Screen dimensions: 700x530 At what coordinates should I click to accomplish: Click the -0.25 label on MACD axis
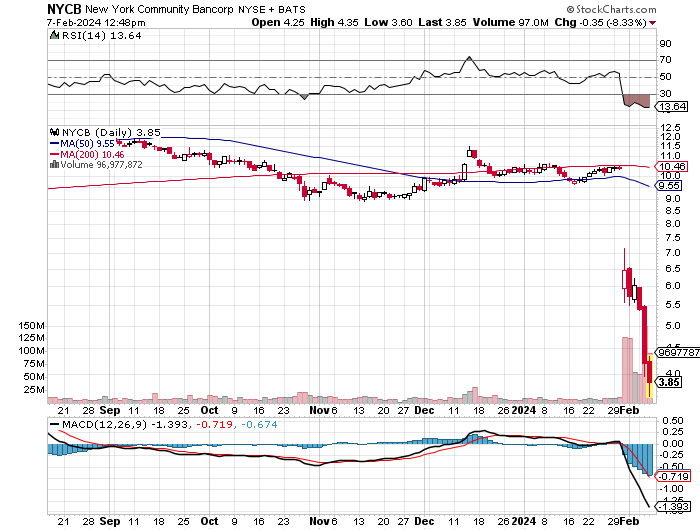pyautogui.click(x=673, y=454)
